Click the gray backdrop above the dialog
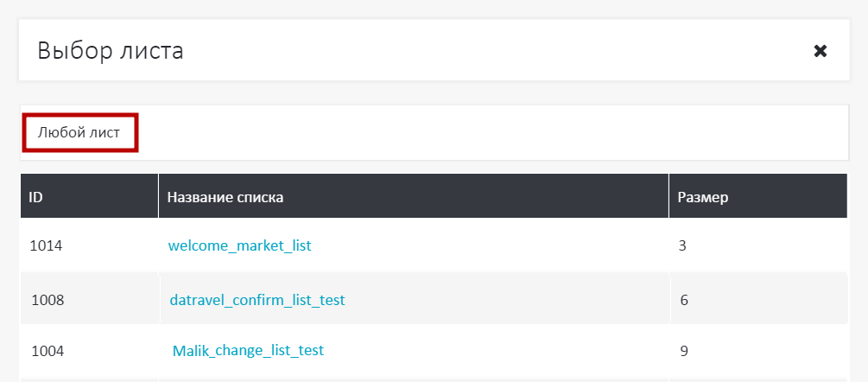The height and width of the screenshot is (382, 868). 432,9
